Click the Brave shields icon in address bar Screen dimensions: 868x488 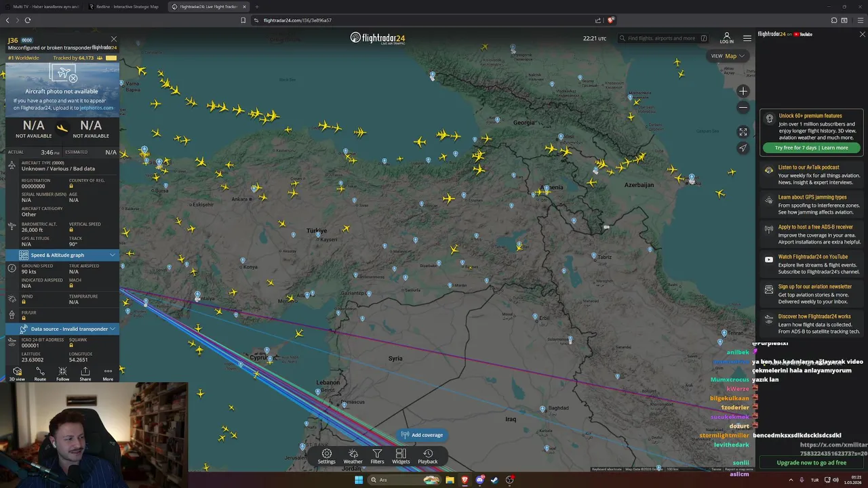pos(611,20)
